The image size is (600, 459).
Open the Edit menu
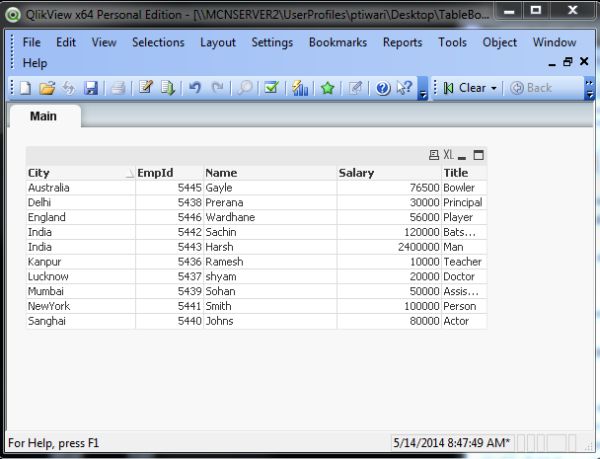tap(66, 42)
